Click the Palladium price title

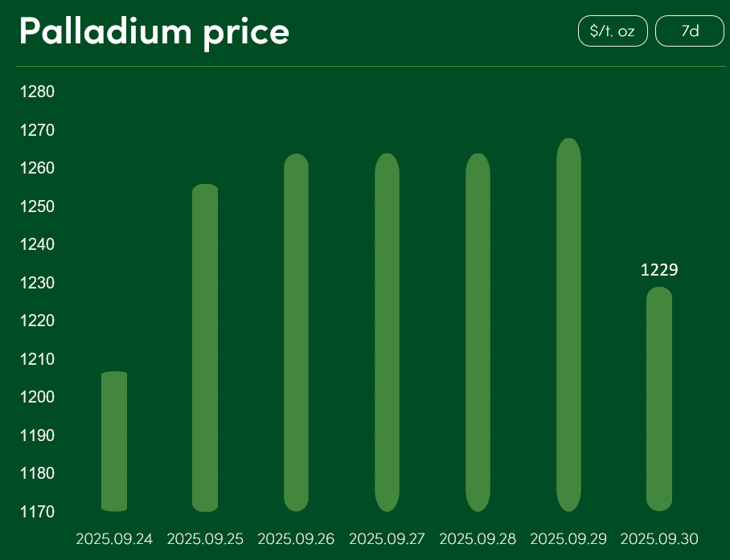point(154,31)
